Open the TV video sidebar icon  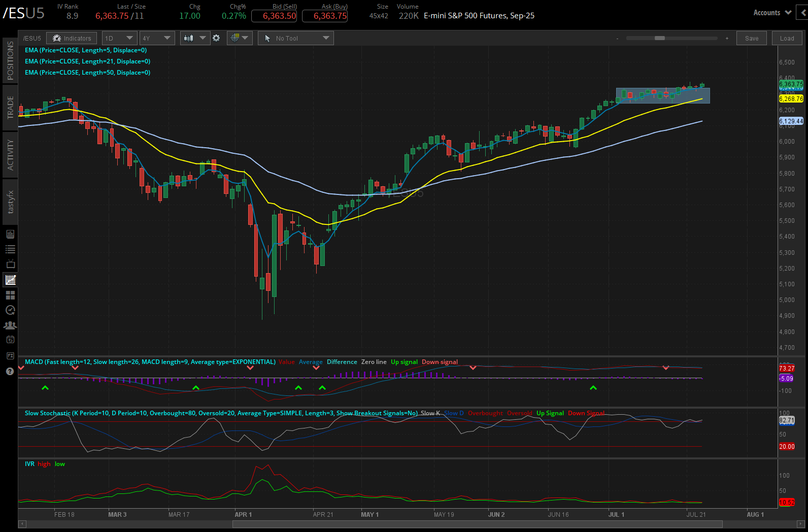[x=10, y=264]
